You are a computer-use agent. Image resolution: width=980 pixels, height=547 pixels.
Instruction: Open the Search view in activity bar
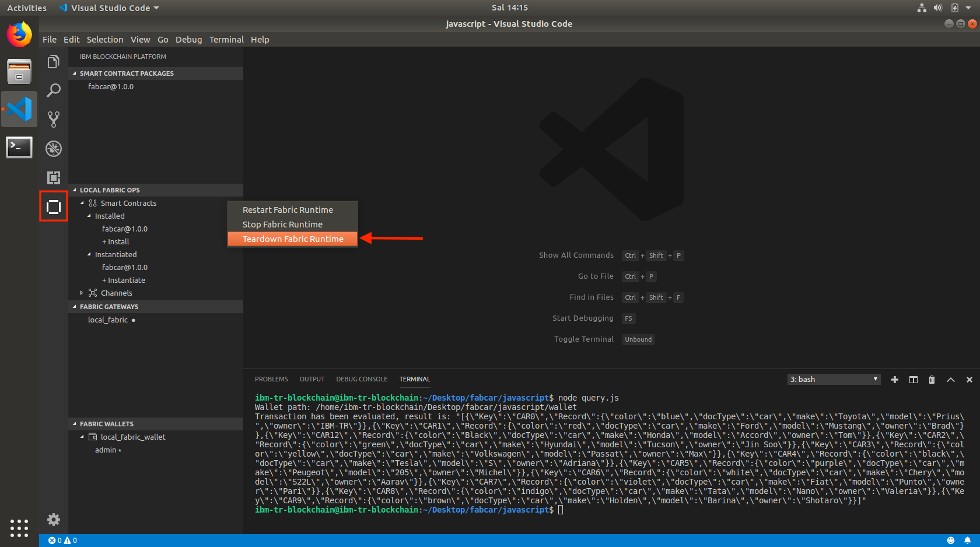[54, 90]
